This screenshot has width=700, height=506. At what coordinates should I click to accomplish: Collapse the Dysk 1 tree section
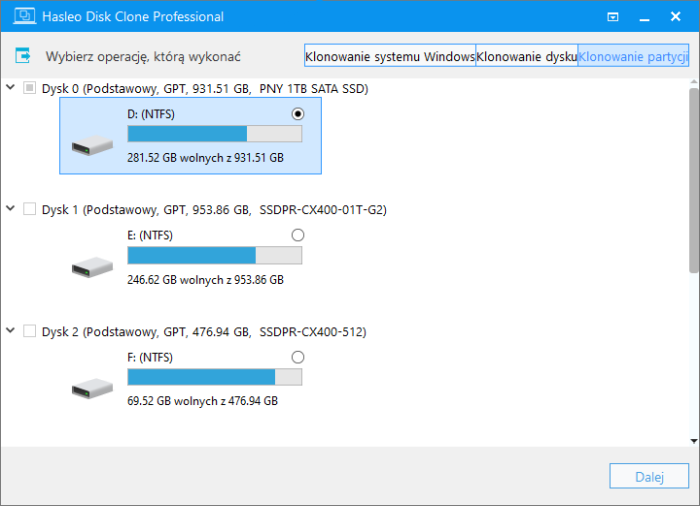point(10,210)
